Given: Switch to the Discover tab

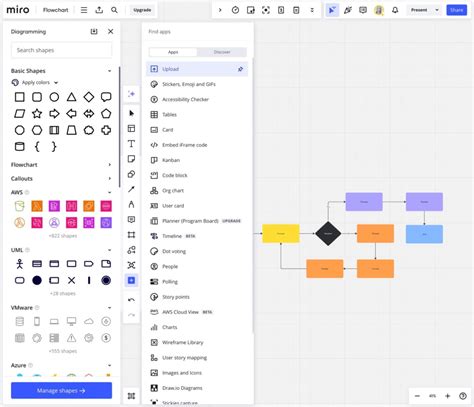Looking at the screenshot, I should [x=222, y=52].
